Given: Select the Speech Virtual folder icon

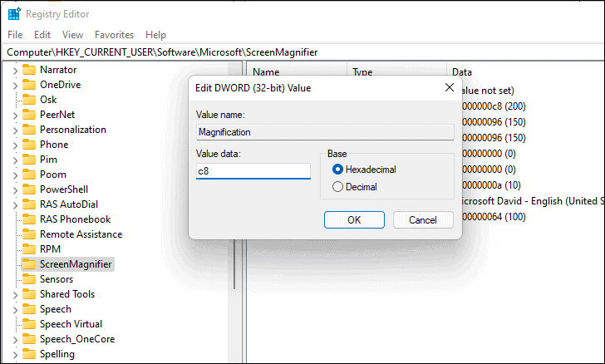Looking at the screenshot, I should (29, 324).
